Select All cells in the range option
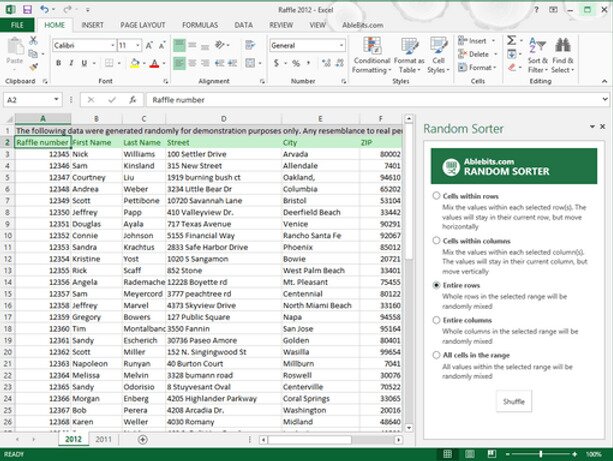Image resolution: width=613 pixels, height=461 pixels. click(x=436, y=354)
